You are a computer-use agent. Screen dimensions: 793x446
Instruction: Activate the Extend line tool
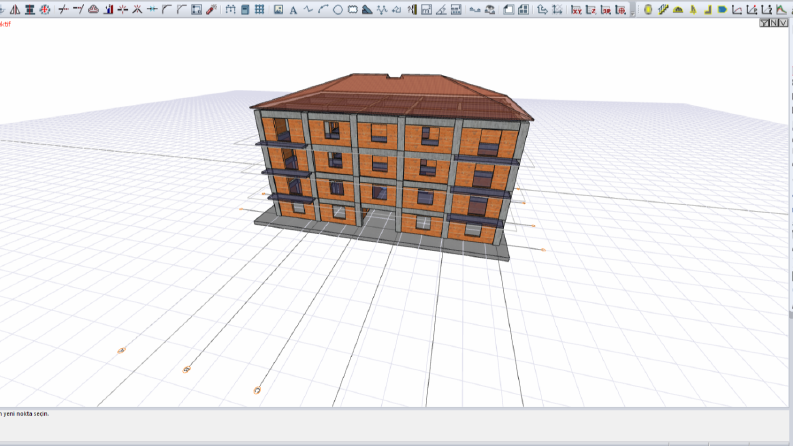tap(78, 9)
